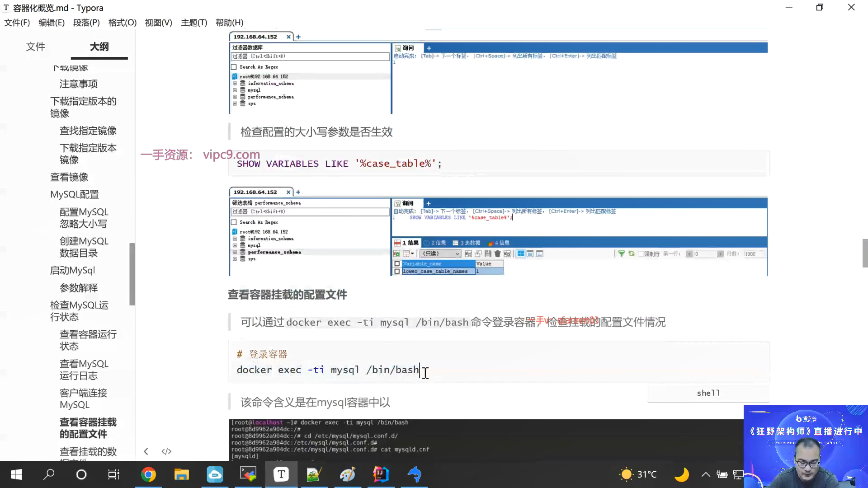Click the source code mode icon
The width and height of the screenshot is (868, 488).
click(x=166, y=451)
